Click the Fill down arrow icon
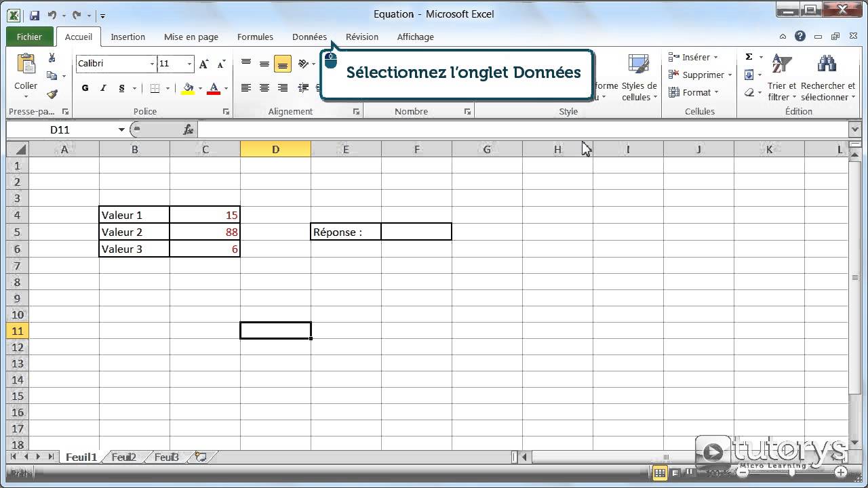 pyautogui.click(x=749, y=75)
